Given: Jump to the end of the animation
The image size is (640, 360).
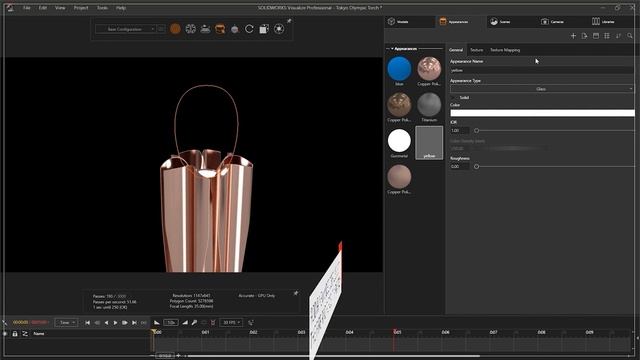Looking at the screenshot, I should (134, 322).
